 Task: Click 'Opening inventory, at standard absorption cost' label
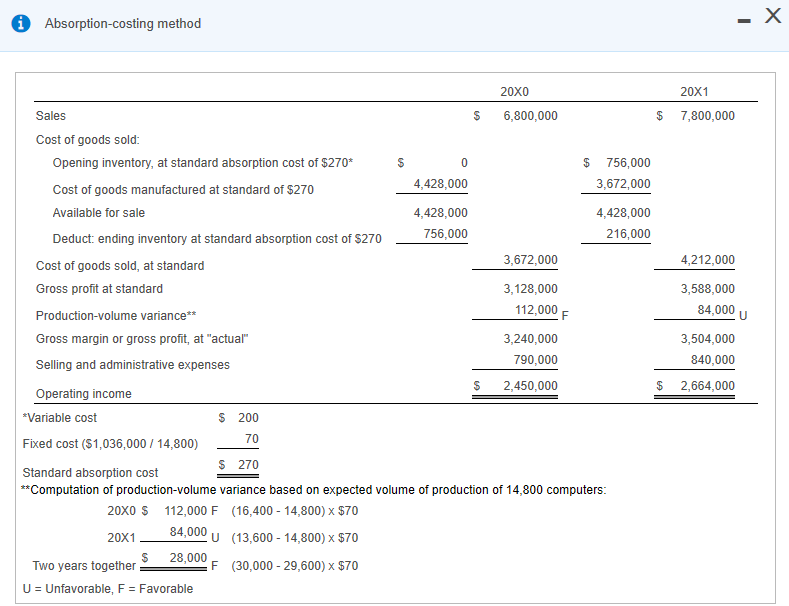[203, 163]
